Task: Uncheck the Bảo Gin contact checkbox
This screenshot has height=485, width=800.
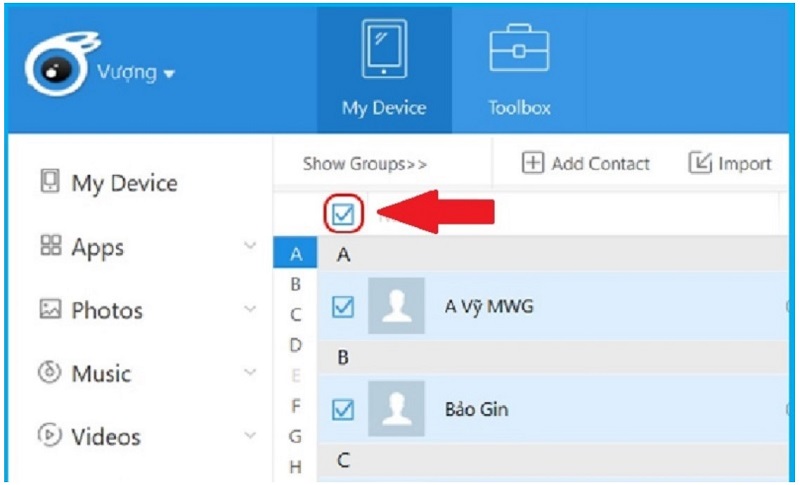Action: [x=343, y=409]
